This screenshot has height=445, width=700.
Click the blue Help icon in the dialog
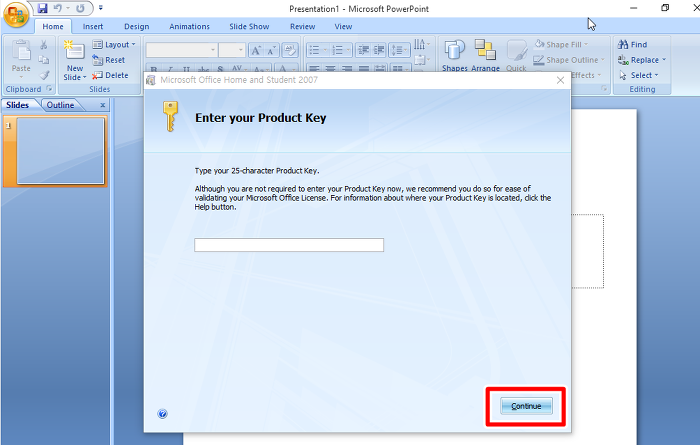pos(162,414)
